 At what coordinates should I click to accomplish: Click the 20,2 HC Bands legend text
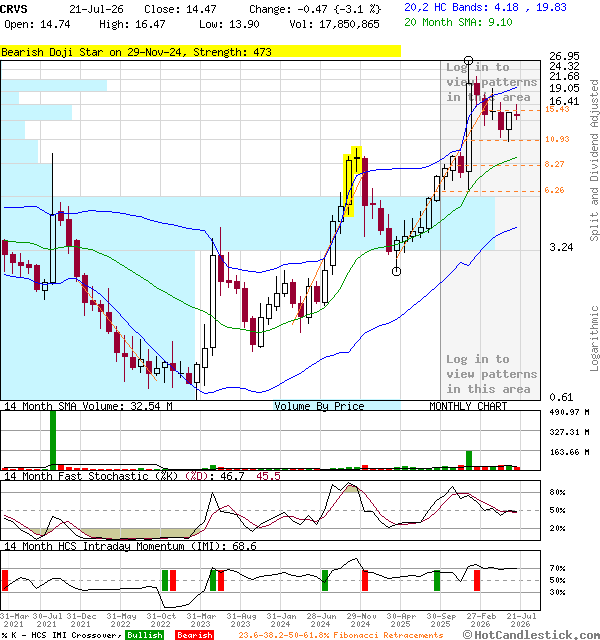(485, 7)
